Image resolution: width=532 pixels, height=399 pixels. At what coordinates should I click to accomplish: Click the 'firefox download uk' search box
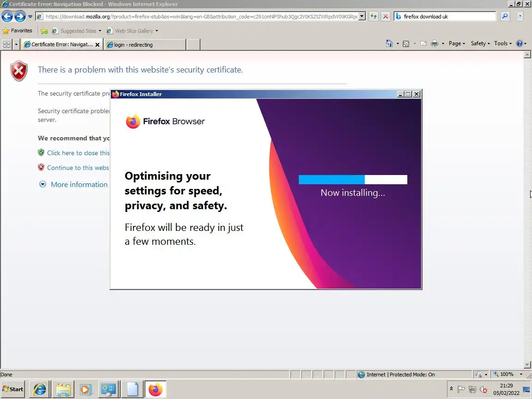tap(445, 16)
